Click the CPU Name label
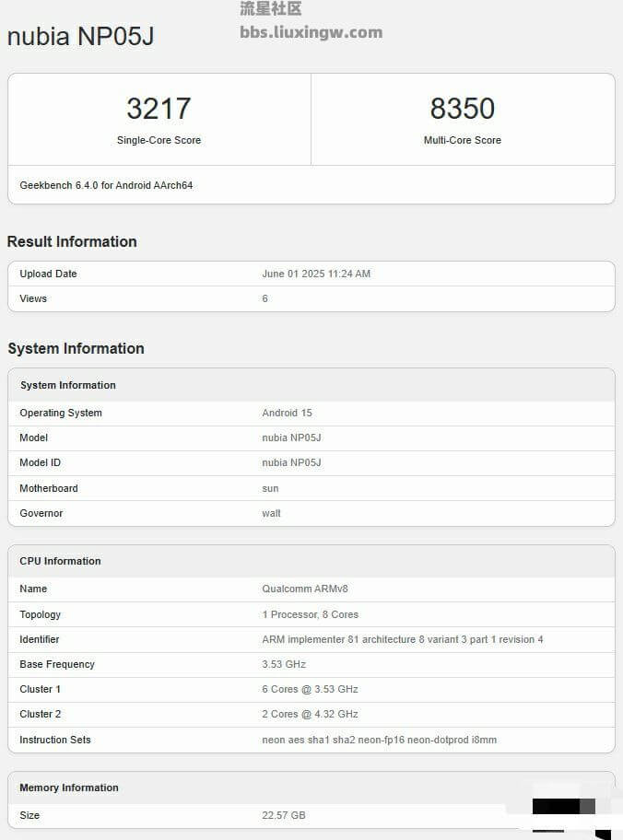Image resolution: width=623 pixels, height=840 pixels. tap(33, 589)
